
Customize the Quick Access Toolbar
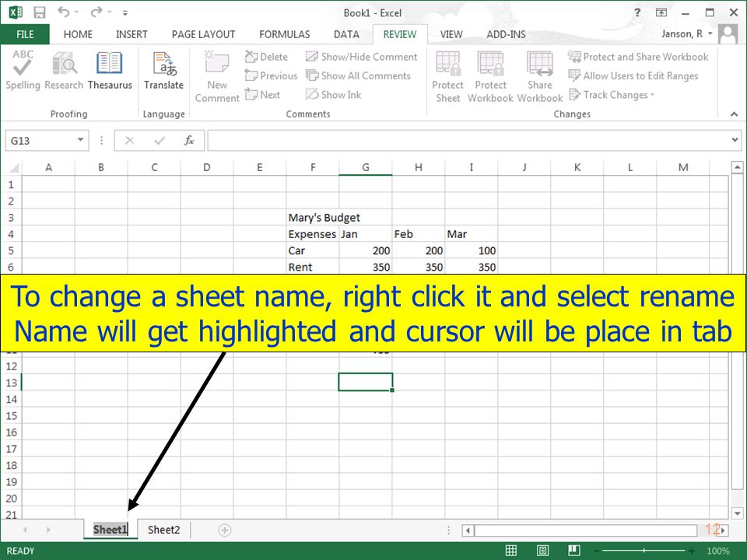pos(124,13)
